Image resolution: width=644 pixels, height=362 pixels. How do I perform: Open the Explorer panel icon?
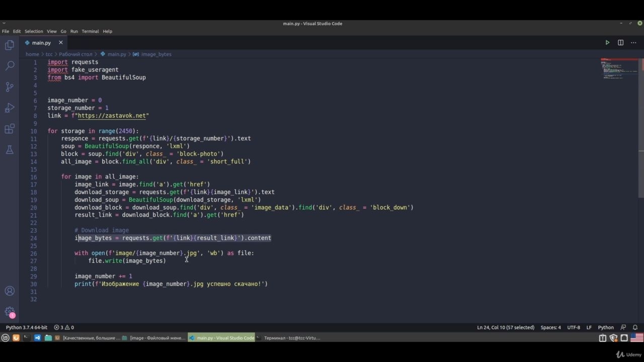(x=10, y=45)
